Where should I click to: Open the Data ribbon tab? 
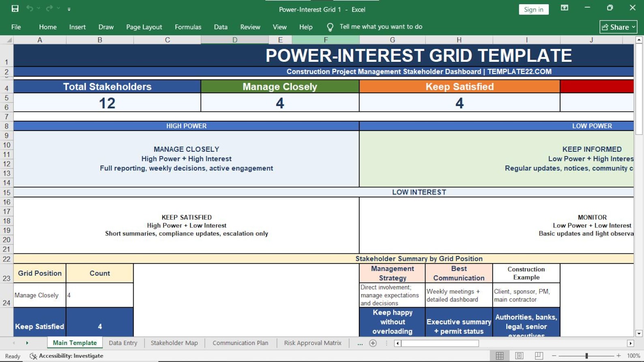click(221, 27)
